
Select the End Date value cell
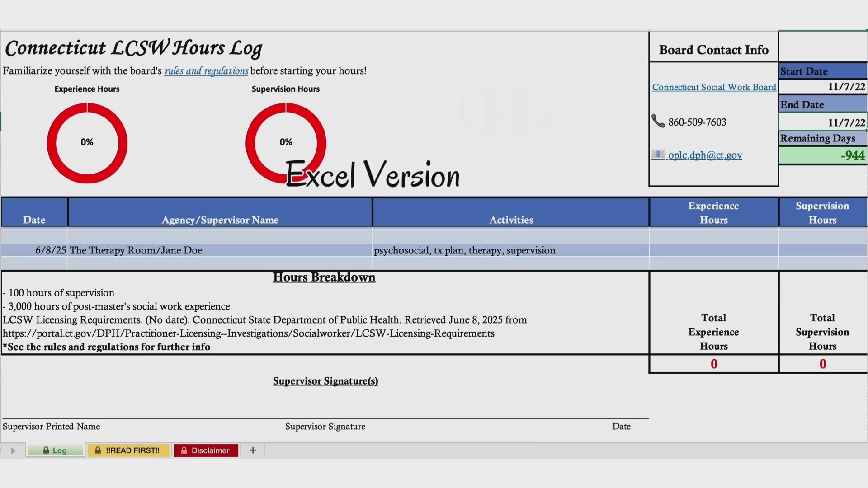(x=823, y=122)
